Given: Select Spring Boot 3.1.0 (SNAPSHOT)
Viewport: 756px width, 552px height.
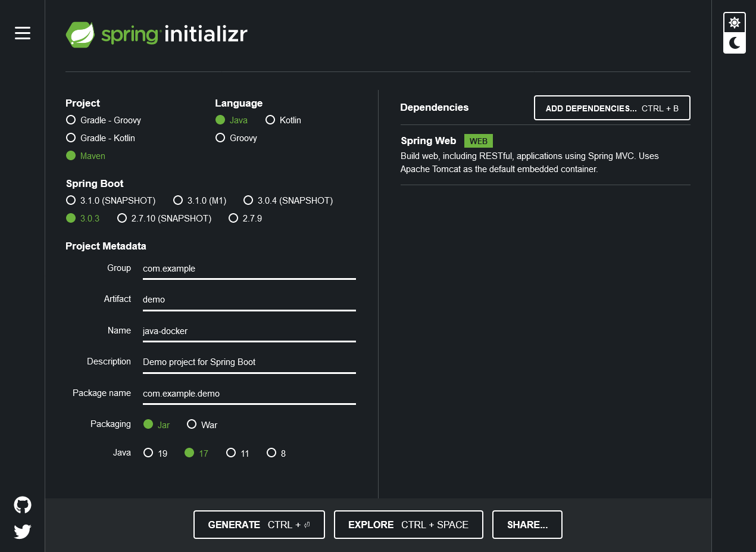Looking at the screenshot, I should [x=111, y=201].
